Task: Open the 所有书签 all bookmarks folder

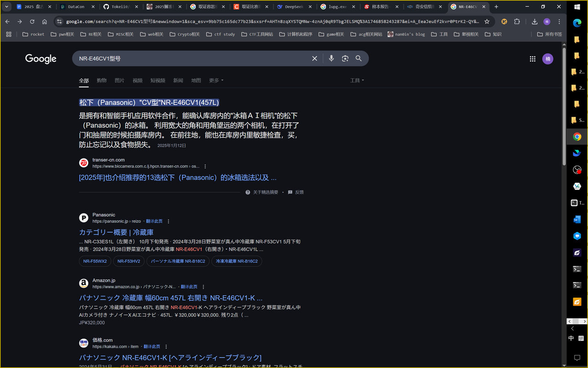Action: pyautogui.click(x=550, y=34)
